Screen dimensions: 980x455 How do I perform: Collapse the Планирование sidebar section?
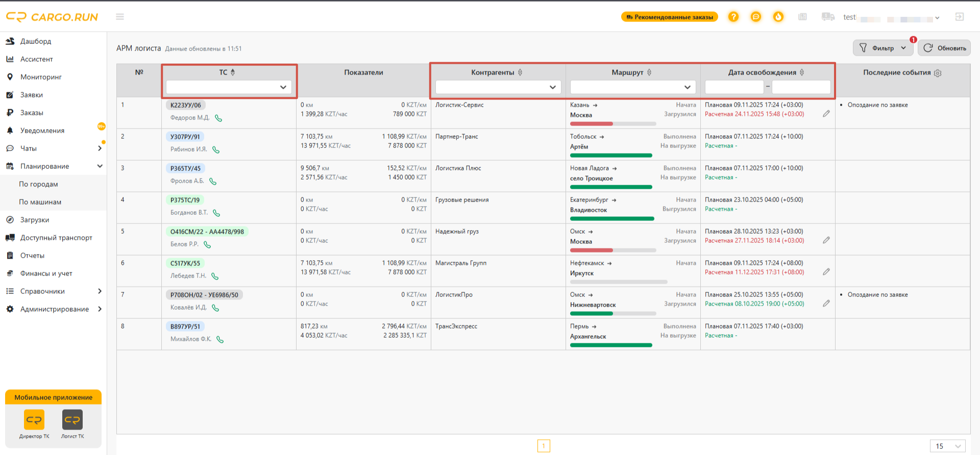click(x=100, y=166)
